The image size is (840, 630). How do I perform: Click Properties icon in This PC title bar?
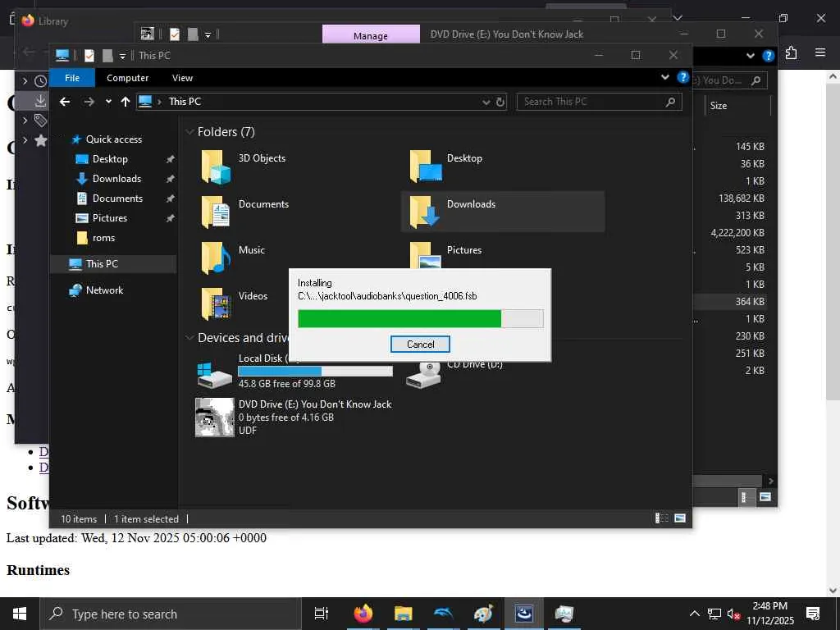89,55
